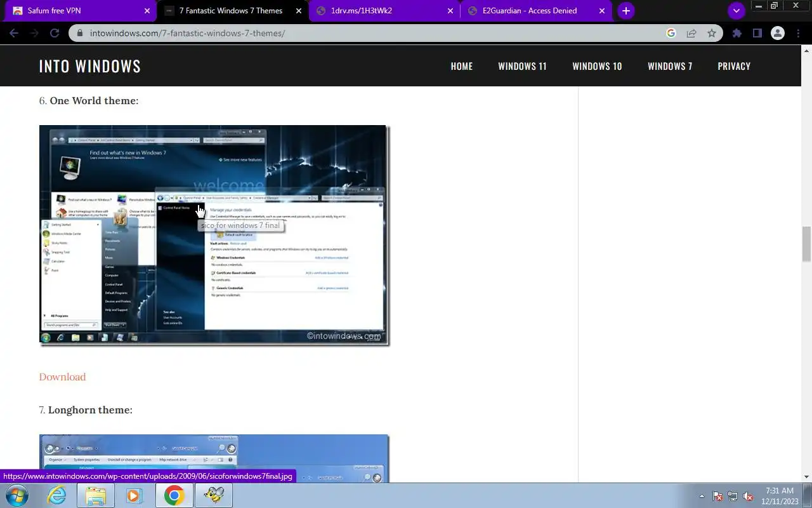Switch to E2Guardian - Access Denied tab
Screen dimensions: 812x508
pos(537,11)
